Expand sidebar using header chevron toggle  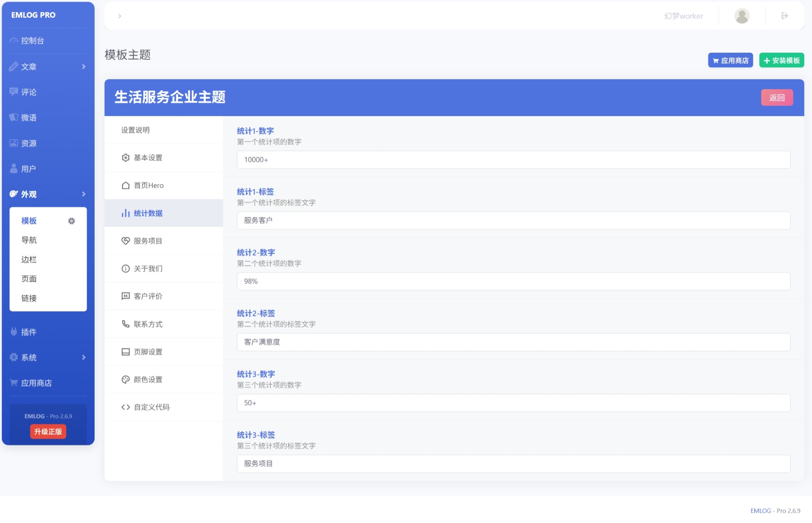[x=120, y=16]
